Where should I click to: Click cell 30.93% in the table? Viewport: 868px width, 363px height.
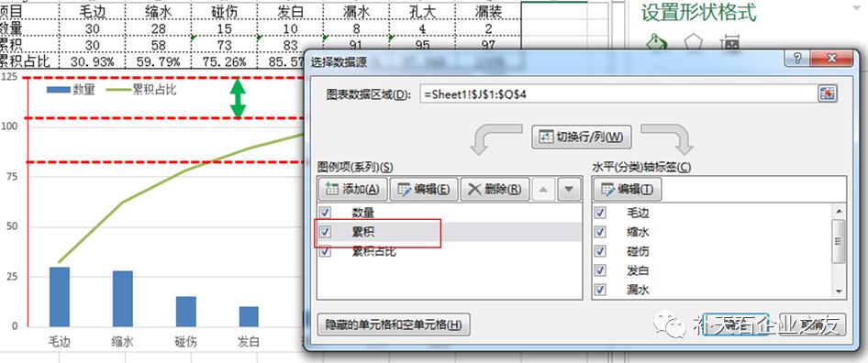point(93,60)
